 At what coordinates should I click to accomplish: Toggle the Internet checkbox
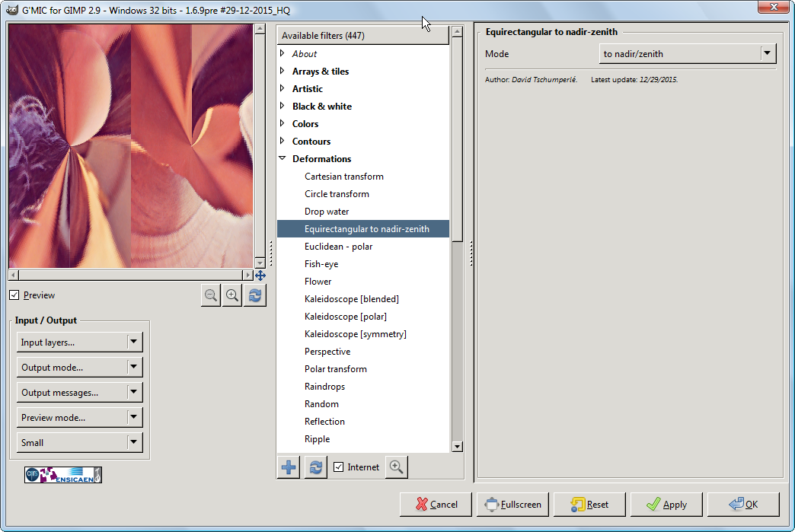pos(339,467)
